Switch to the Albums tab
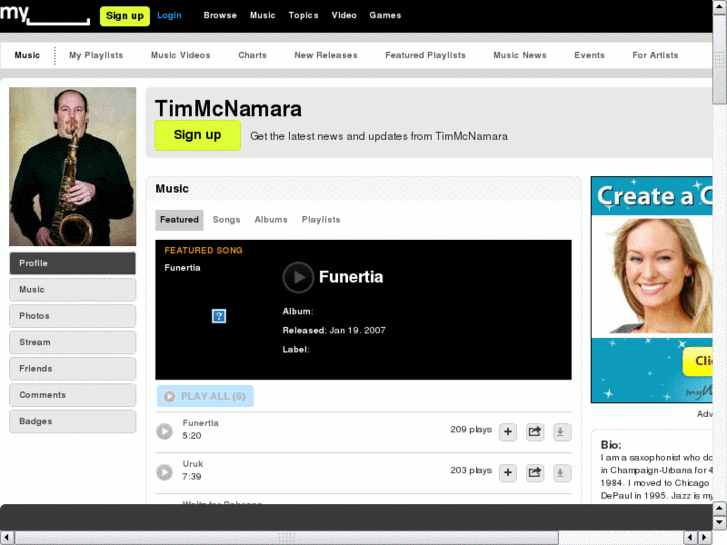Image resolution: width=727 pixels, height=545 pixels. 271,220
